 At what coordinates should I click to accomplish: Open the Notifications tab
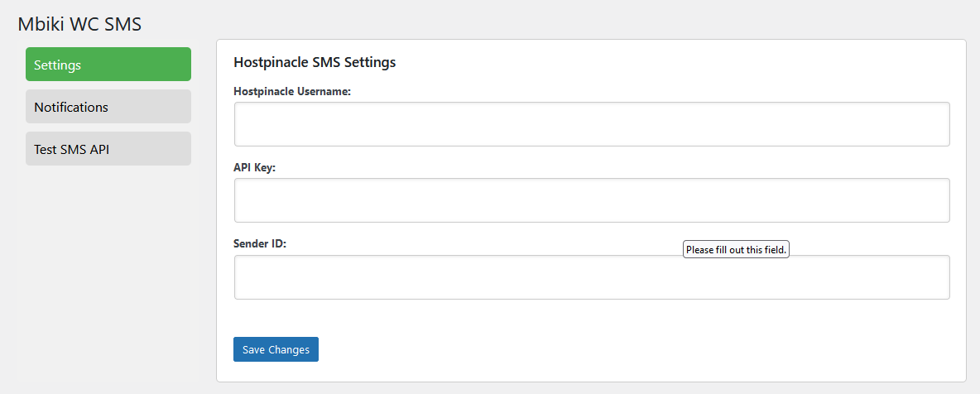click(x=108, y=106)
